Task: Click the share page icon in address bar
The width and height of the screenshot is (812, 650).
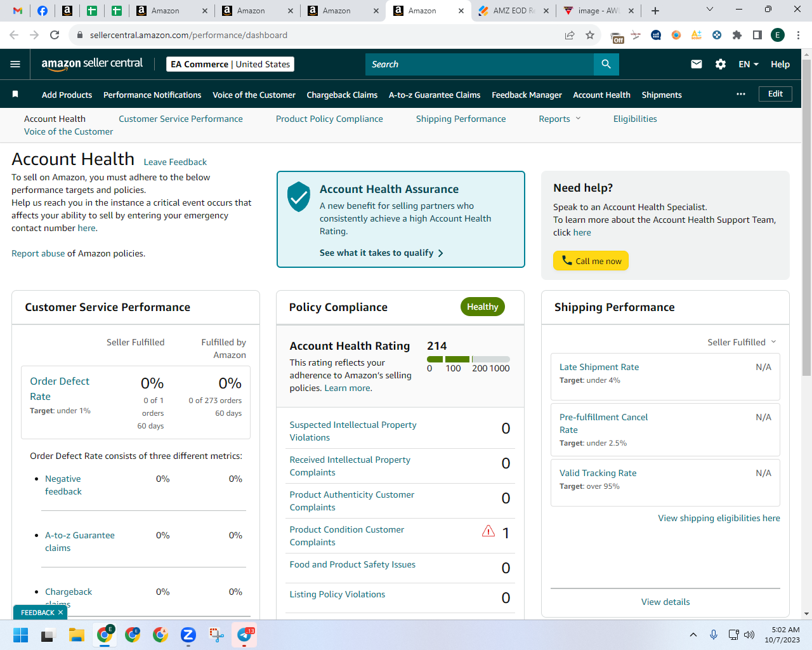Action: coord(570,35)
